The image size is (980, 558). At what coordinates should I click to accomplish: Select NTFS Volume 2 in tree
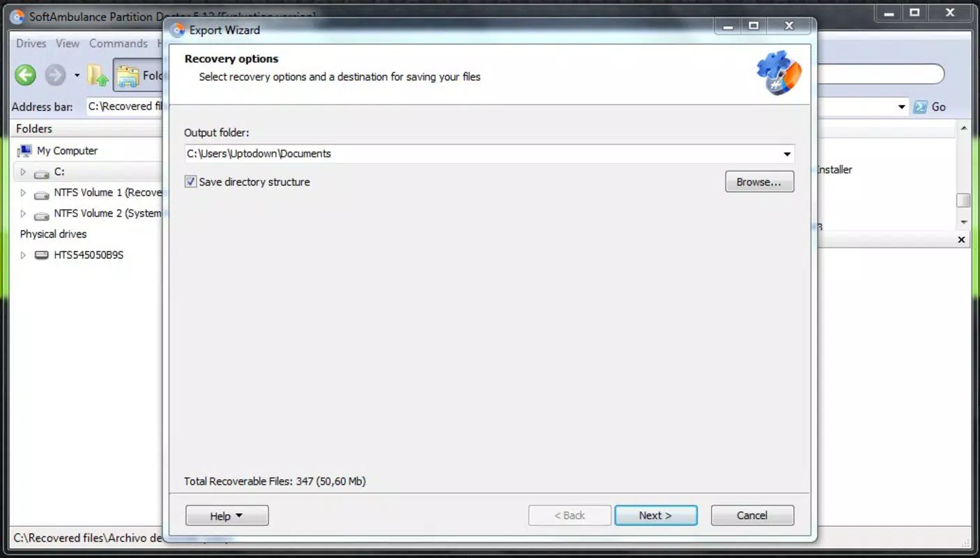tap(107, 213)
